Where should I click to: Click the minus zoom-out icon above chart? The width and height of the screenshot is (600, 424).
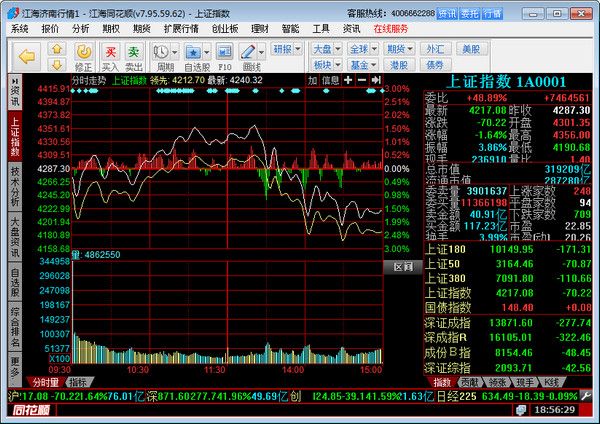[362, 80]
